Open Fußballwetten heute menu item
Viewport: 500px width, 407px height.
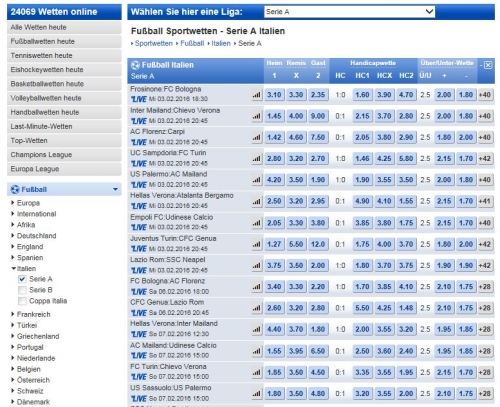64,41
